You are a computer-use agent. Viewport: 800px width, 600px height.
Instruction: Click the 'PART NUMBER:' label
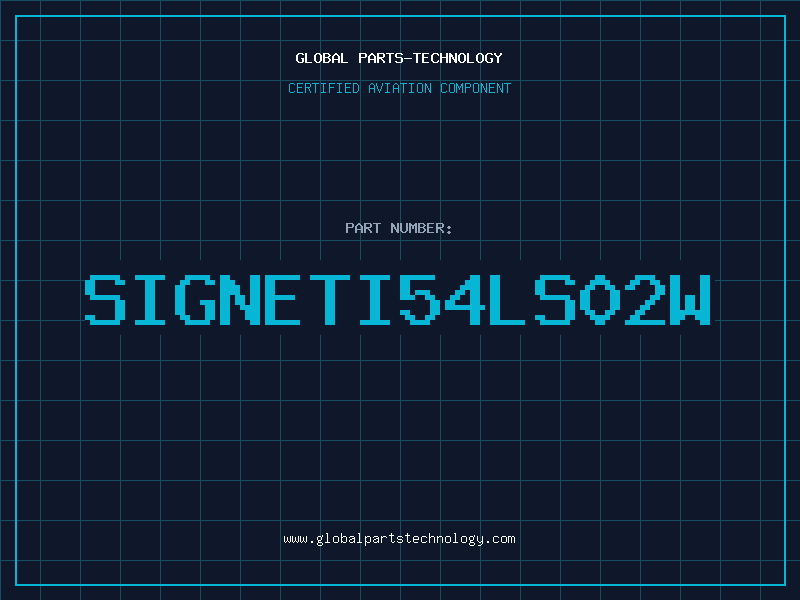(x=399, y=228)
